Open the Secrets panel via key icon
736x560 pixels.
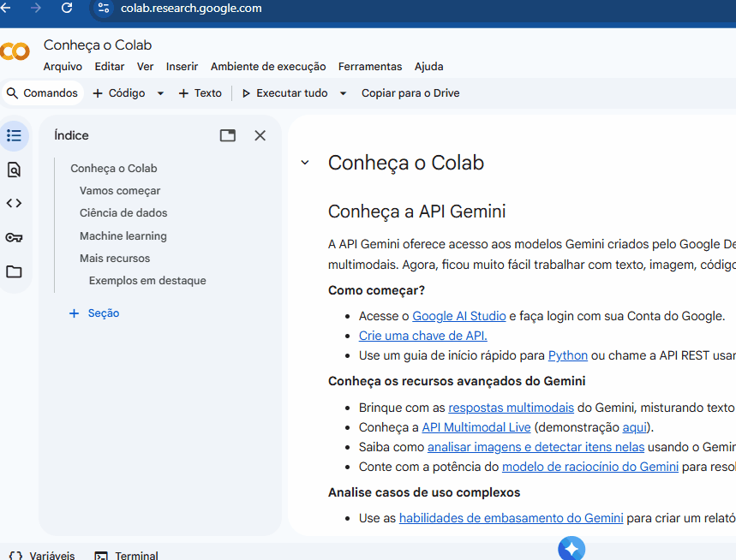point(14,236)
